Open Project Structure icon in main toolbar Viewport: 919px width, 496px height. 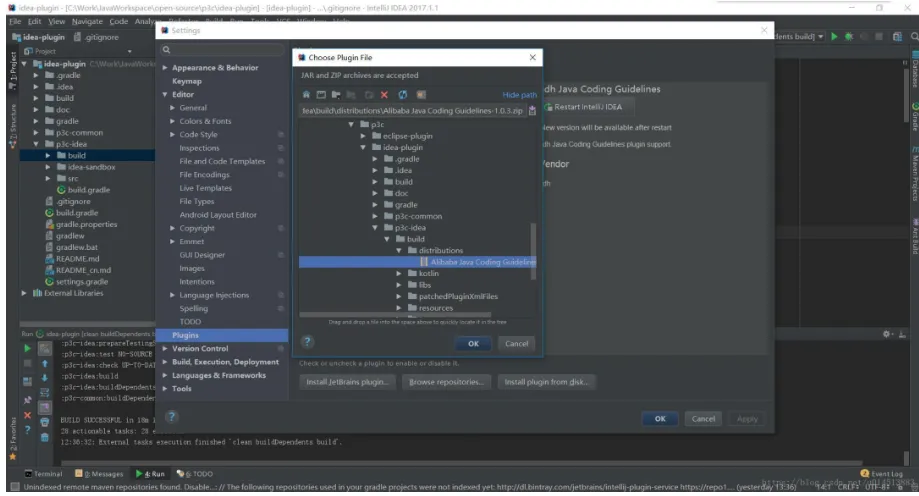[x=897, y=36]
